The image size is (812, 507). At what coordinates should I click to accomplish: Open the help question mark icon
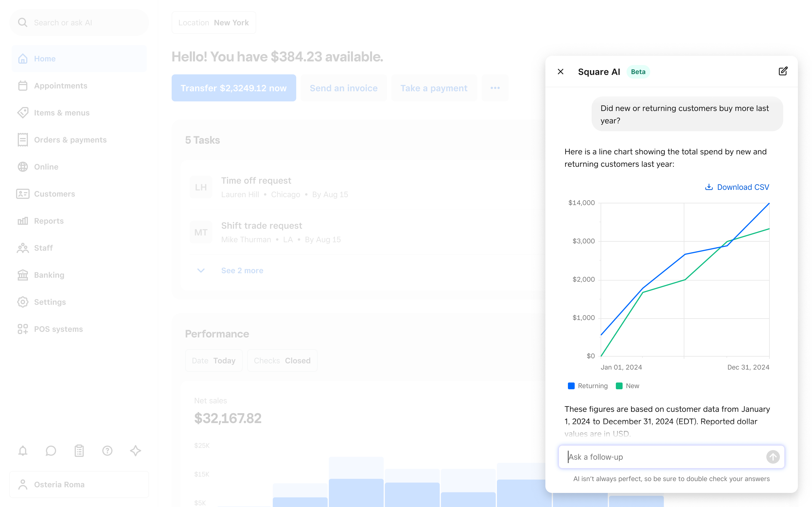(107, 451)
